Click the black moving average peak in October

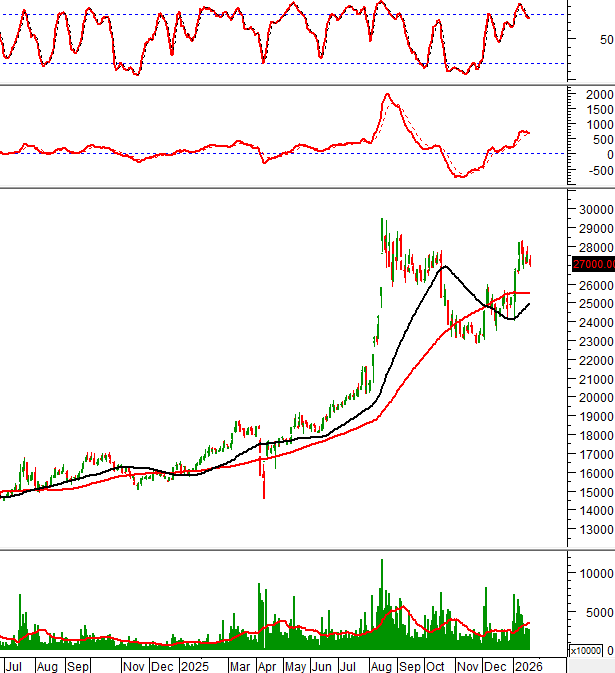(444, 267)
